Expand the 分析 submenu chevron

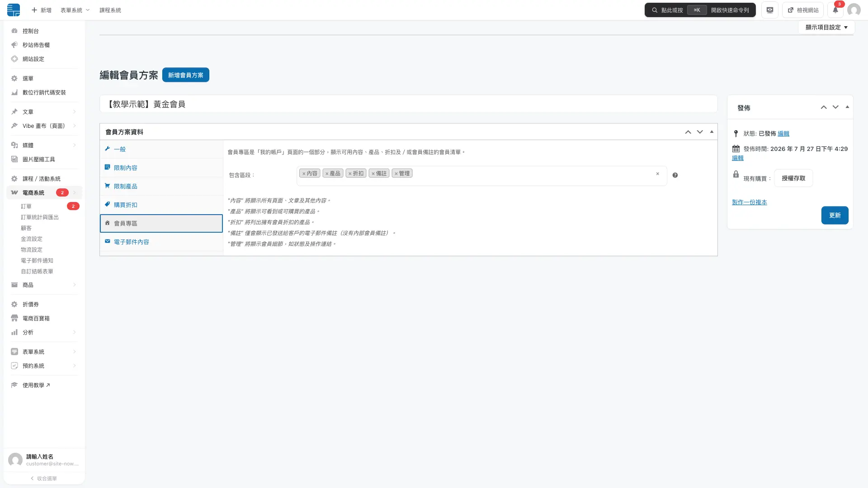coord(75,332)
